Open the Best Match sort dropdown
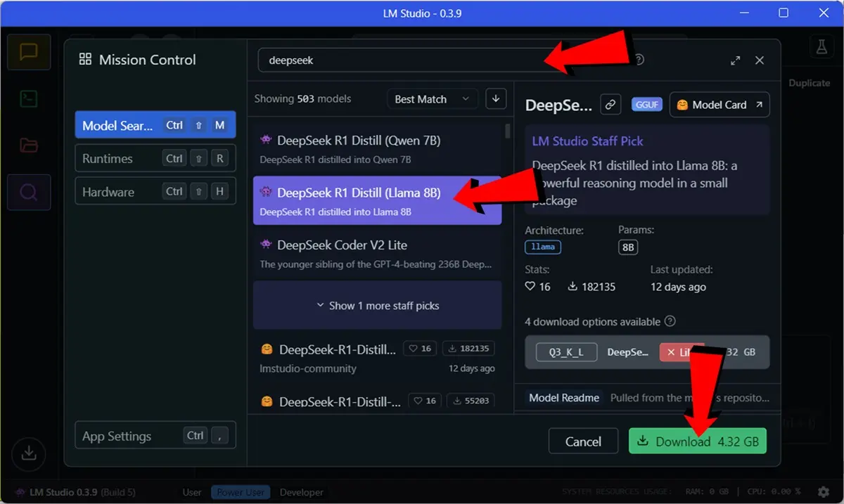 pyautogui.click(x=431, y=99)
